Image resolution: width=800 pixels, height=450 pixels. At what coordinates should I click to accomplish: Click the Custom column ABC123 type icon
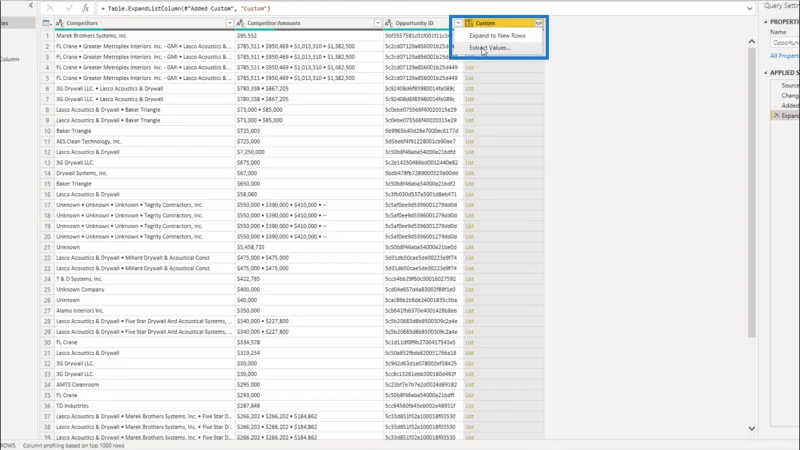[x=468, y=23]
